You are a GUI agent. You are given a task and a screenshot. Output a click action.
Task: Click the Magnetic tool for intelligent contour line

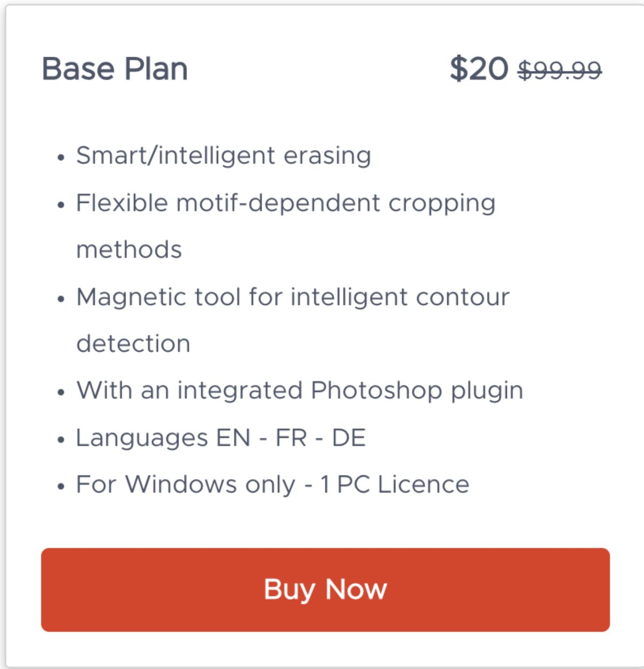[292, 297]
